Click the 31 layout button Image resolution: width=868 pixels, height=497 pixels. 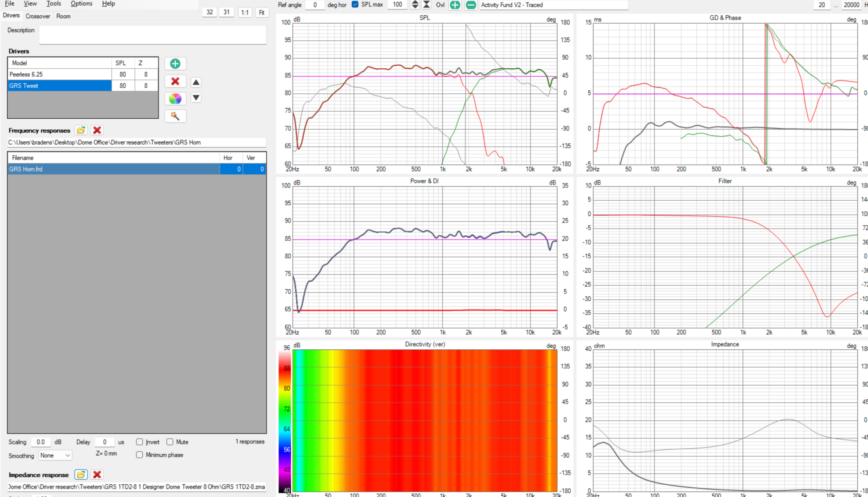pyautogui.click(x=227, y=12)
